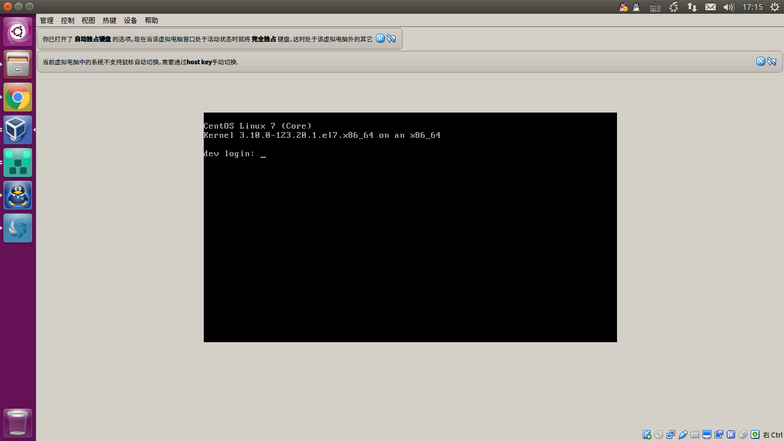
Task: Open the 设备 menu
Action: [x=130, y=20]
